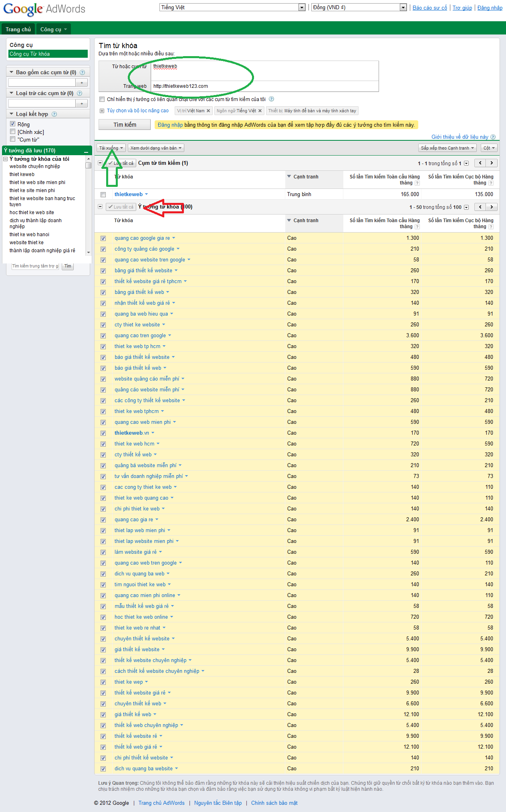Click the plus button under Loại trừ các cụm từ
Image resolution: width=506 pixels, height=812 pixels.
click(82, 103)
